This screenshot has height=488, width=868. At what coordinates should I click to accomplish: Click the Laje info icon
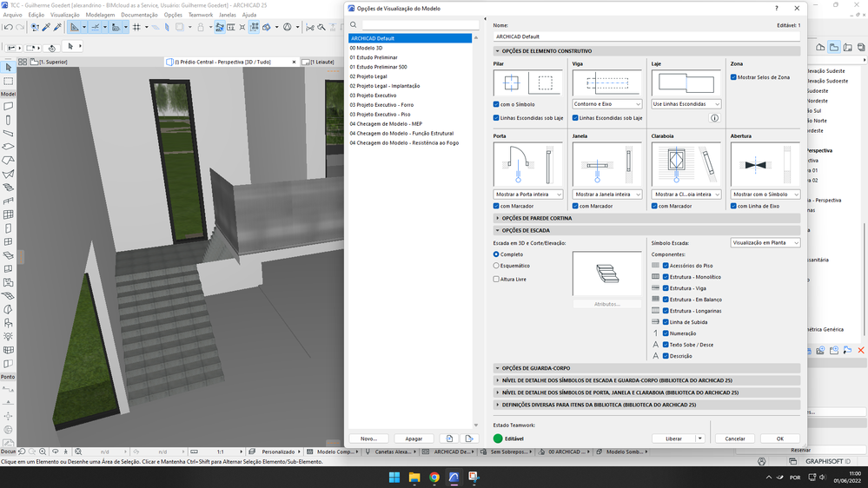pyautogui.click(x=715, y=117)
